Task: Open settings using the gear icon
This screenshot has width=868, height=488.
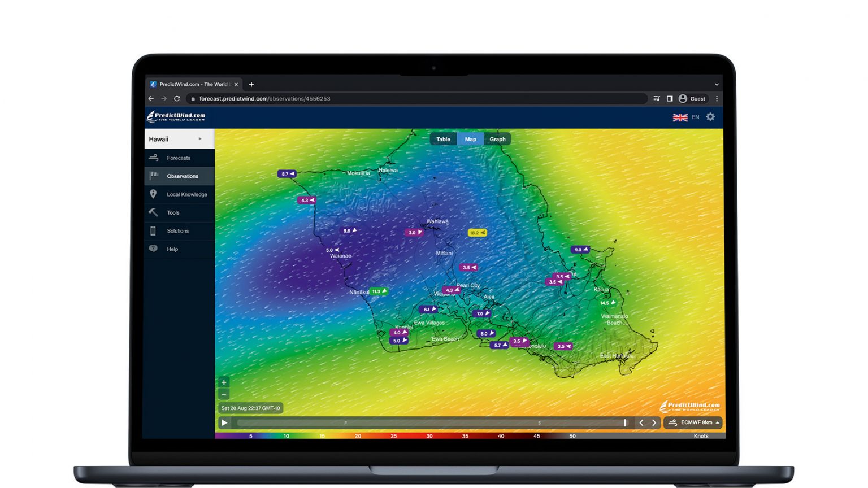Action: point(710,117)
